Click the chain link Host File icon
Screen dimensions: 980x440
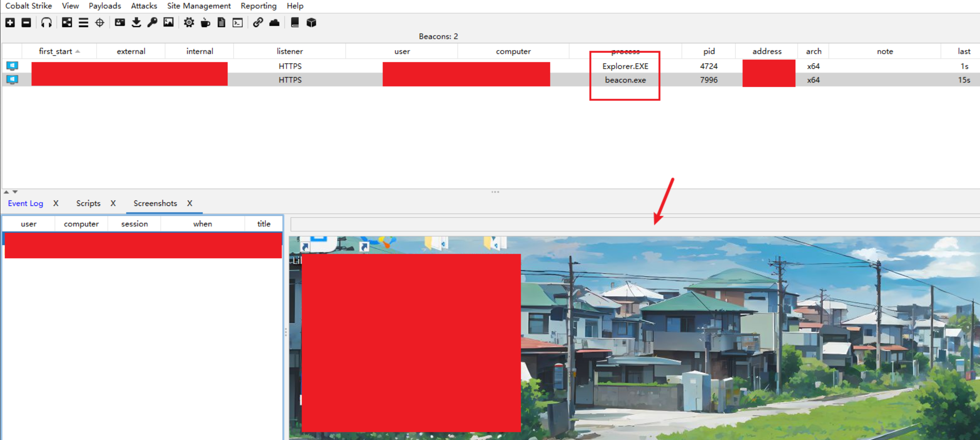(x=258, y=22)
